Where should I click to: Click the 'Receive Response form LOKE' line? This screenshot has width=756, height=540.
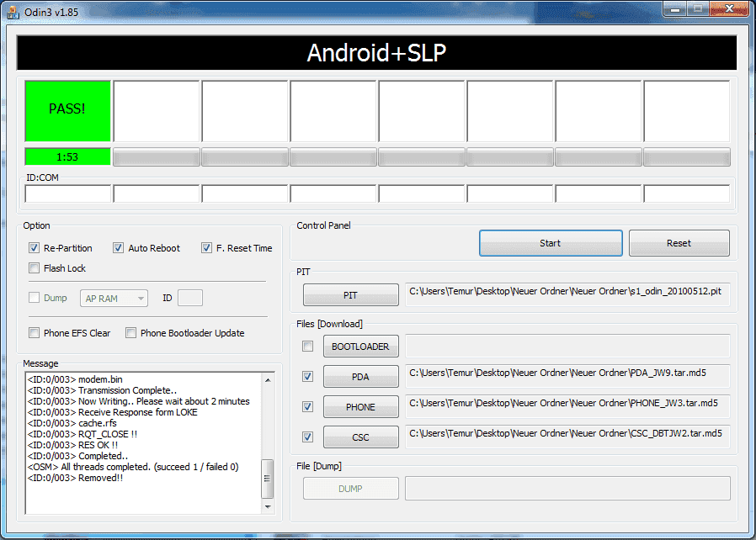click(x=112, y=412)
